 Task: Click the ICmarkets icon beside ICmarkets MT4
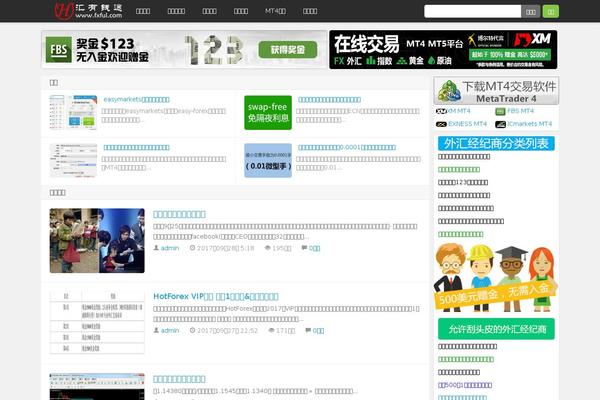(x=501, y=124)
